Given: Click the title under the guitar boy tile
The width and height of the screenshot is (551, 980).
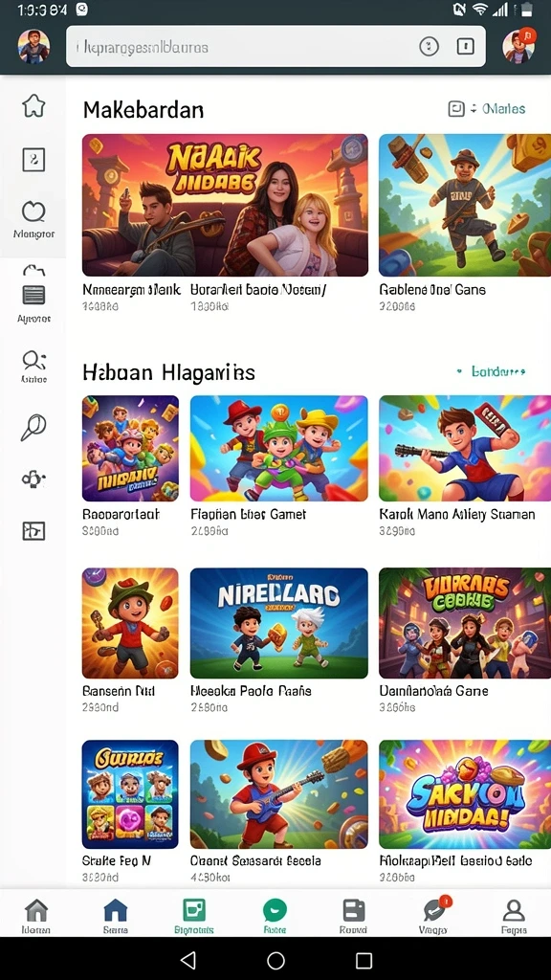Looking at the screenshot, I should click(x=255, y=860).
